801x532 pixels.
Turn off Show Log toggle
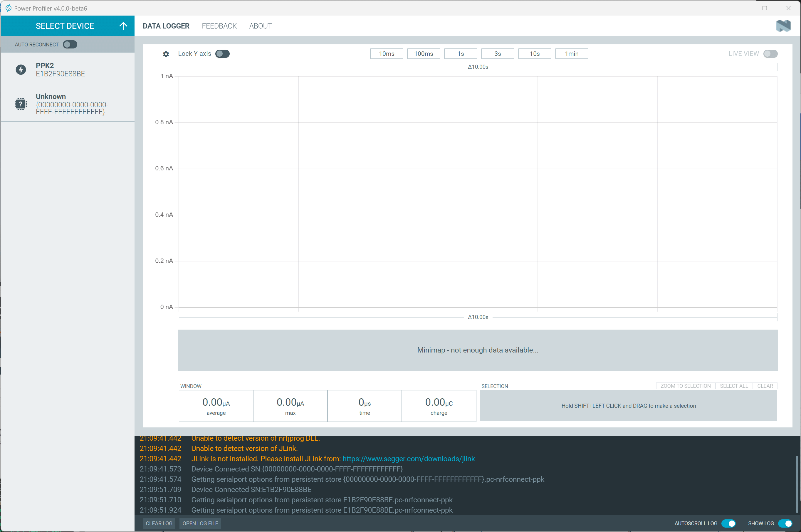pyautogui.click(x=785, y=523)
